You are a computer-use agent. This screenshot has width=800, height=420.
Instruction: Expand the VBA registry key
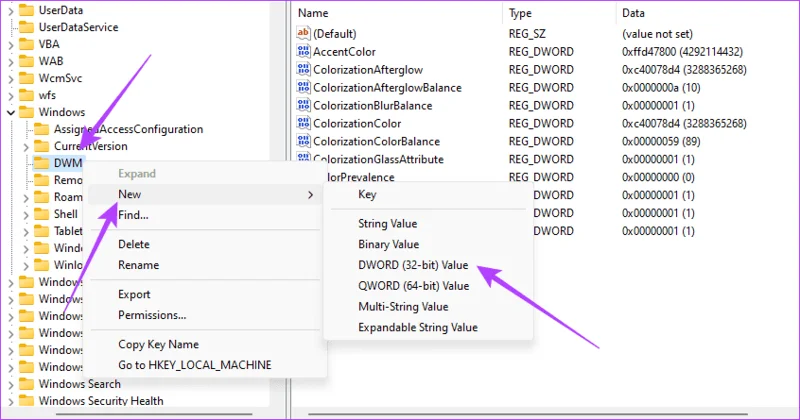tap(11, 44)
